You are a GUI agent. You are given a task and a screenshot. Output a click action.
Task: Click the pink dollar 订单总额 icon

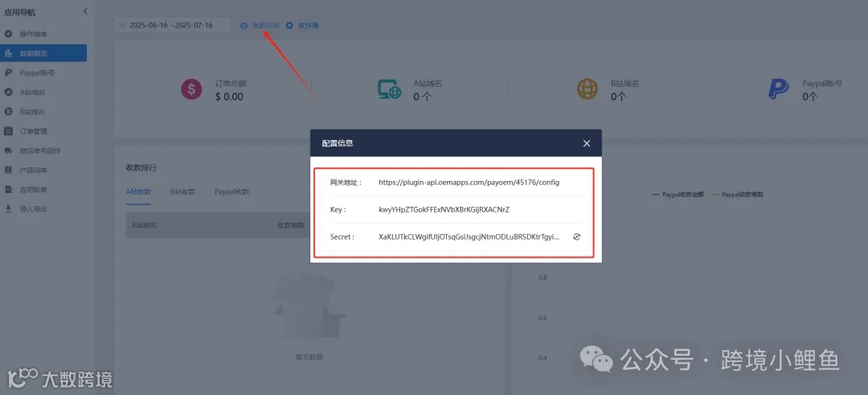[x=191, y=90]
